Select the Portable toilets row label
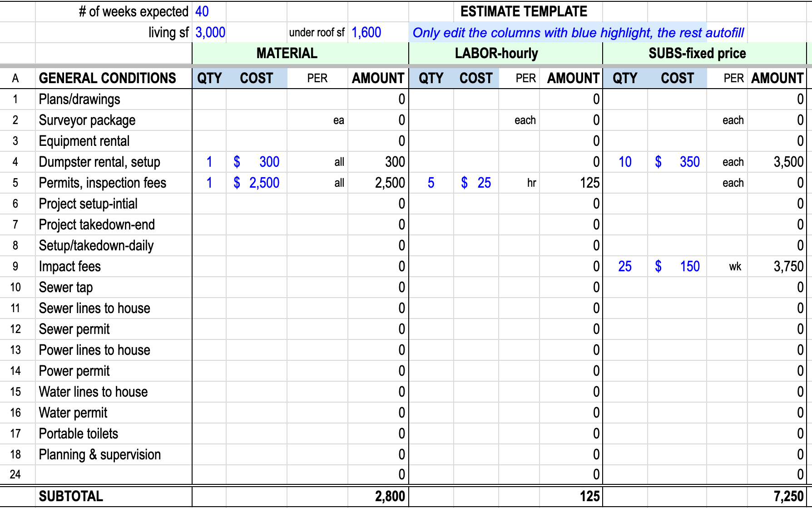The image size is (812, 508). 79,433
